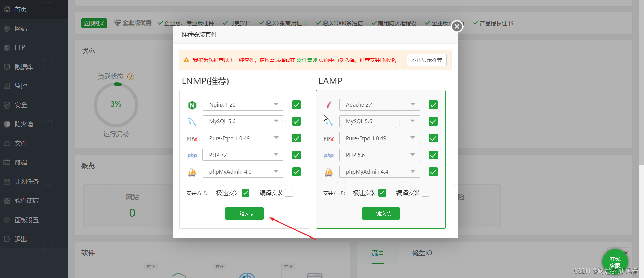Image resolution: width=644 pixels, height=278 pixels.
Task: Click the MySQL dolphin icon in the LNMP panel
Action: coord(192,121)
